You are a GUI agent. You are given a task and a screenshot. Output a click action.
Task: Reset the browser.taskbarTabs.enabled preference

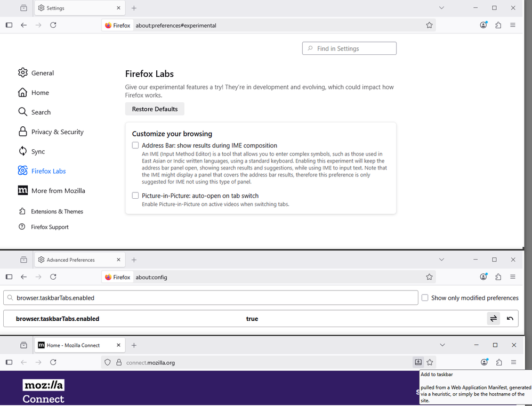[510, 319]
